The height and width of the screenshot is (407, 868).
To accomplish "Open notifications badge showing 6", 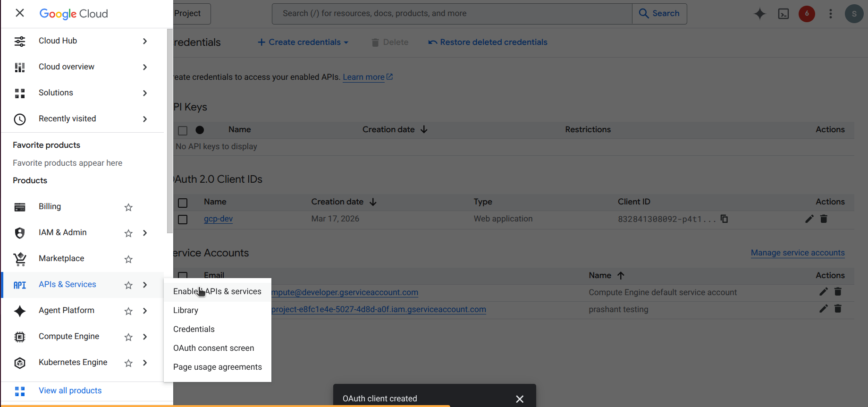I will point(807,14).
